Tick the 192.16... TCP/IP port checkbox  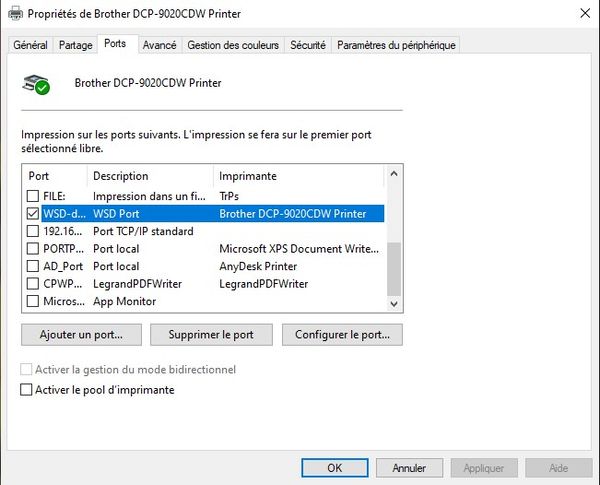[x=33, y=231]
